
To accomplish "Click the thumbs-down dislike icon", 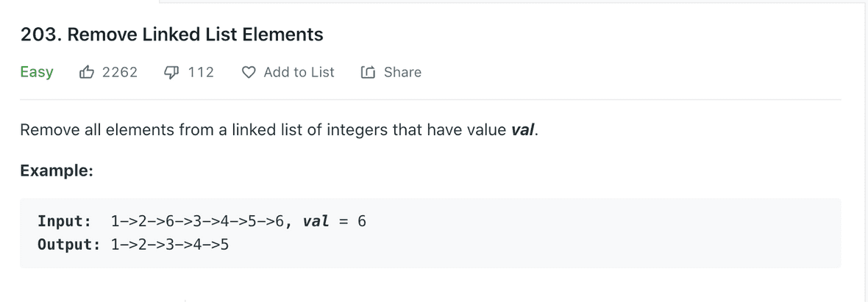I will click(x=172, y=72).
